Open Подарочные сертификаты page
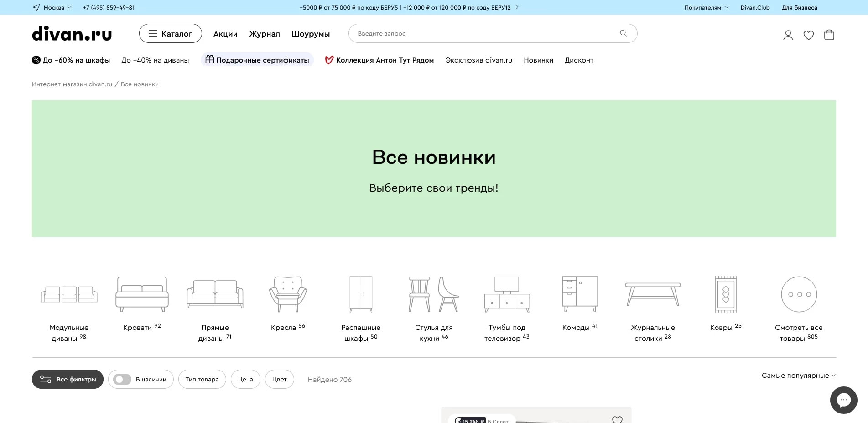 pos(257,60)
